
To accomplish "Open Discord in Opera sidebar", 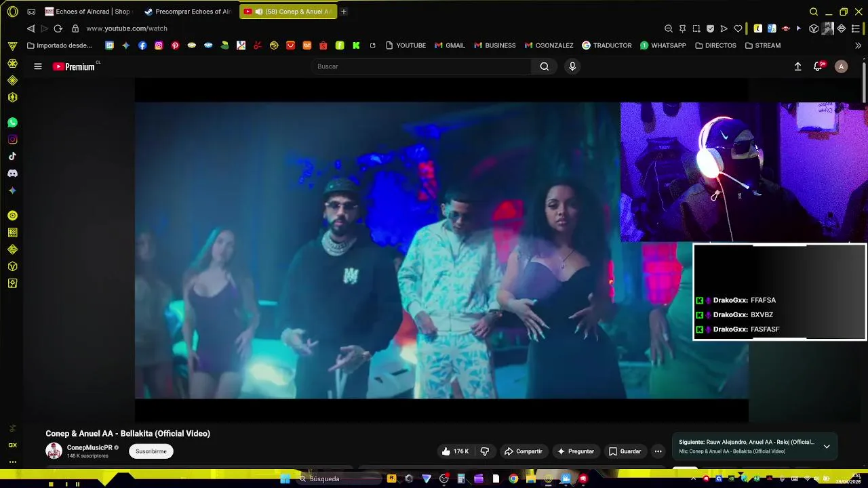I will pyautogui.click(x=12, y=174).
